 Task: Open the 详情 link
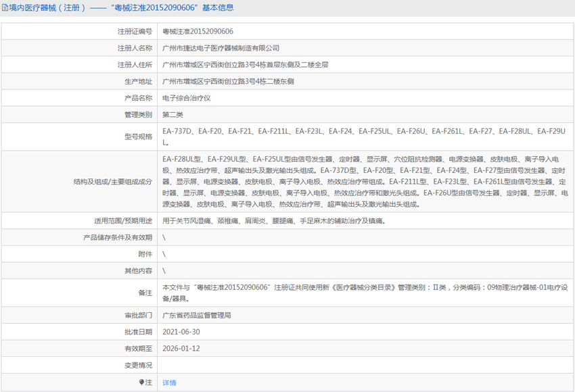(x=169, y=383)
